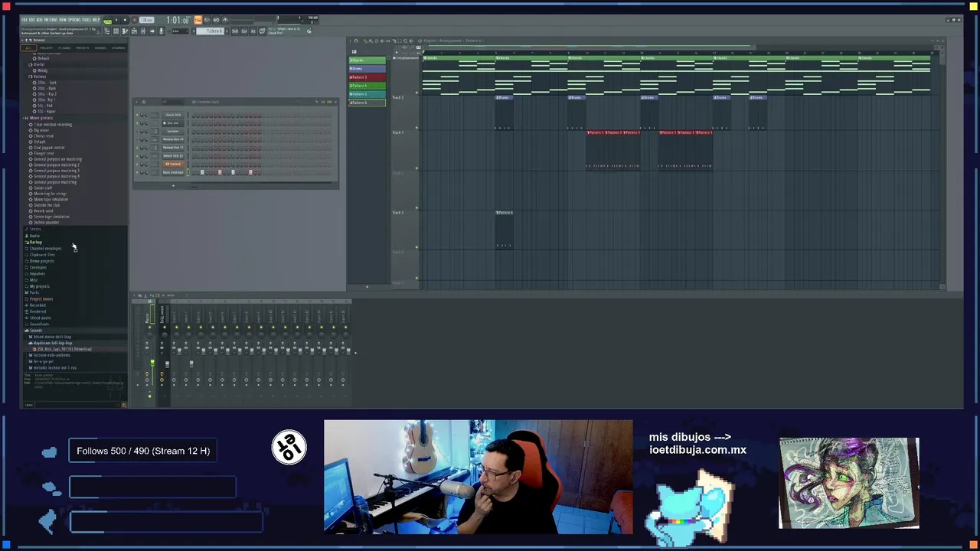Expand the Backup folder in Browser
The image size is (980, 551).
click(x=35, y=242)
